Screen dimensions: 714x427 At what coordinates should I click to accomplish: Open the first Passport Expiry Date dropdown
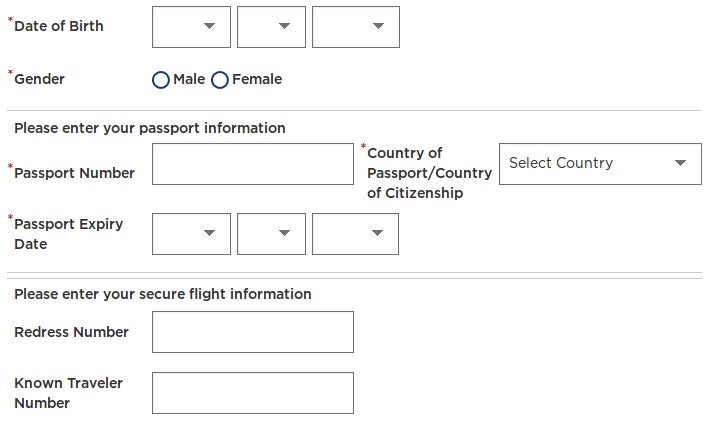pos(191,234)
